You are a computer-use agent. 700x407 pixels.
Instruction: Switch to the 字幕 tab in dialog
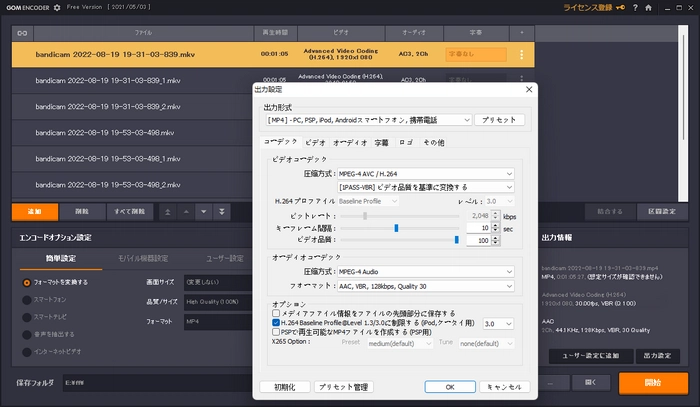pyautogui.click(x=381, y=143)
